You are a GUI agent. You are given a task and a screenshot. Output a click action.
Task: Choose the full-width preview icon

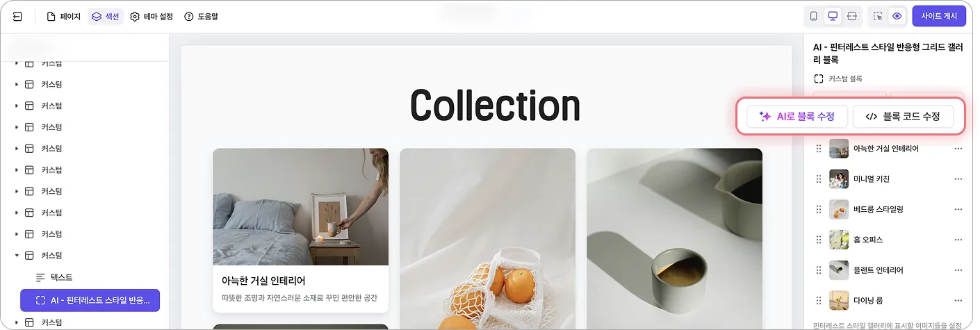click(852, 16)
